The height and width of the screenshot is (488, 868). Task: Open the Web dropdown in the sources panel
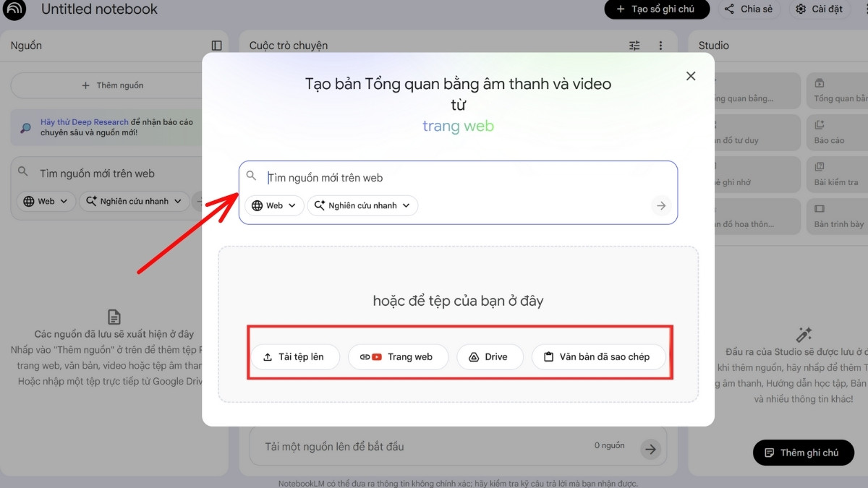click(46, 201)
